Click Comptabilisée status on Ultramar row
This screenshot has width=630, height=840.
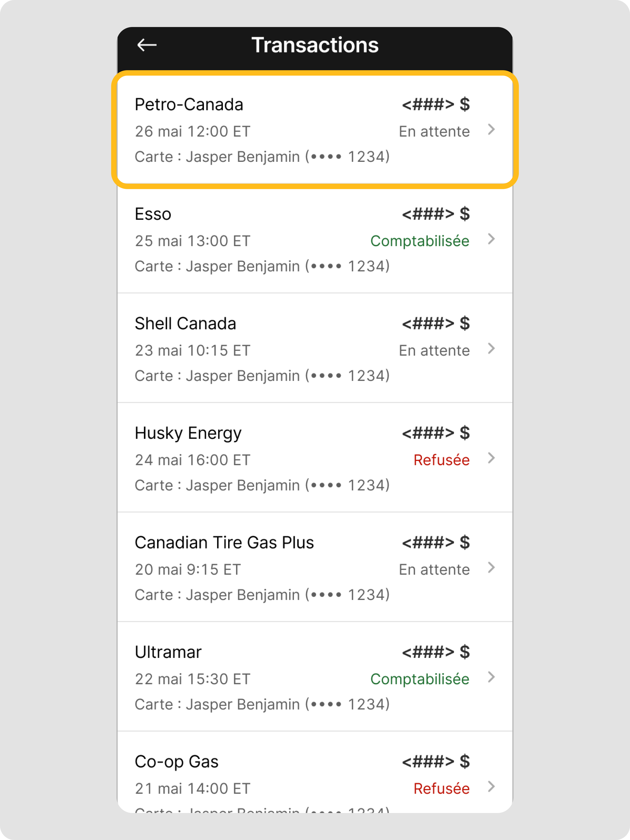tap(420, 679)
